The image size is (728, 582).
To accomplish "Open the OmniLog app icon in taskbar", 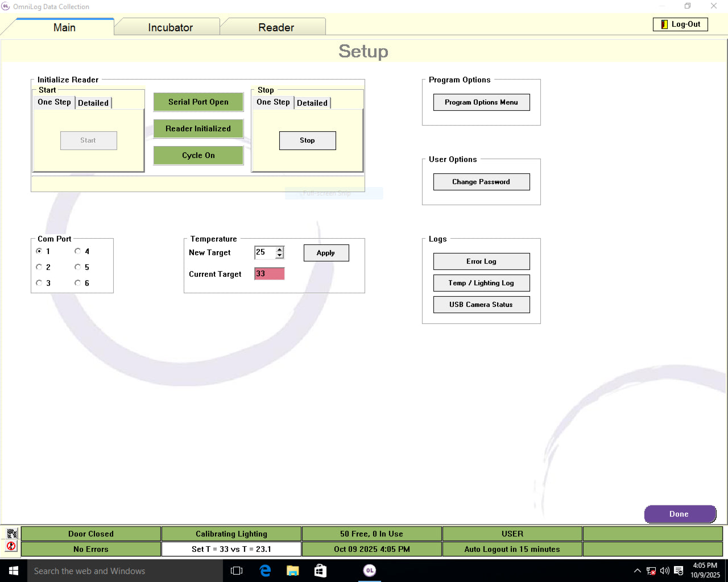I will tap(370, 571).
